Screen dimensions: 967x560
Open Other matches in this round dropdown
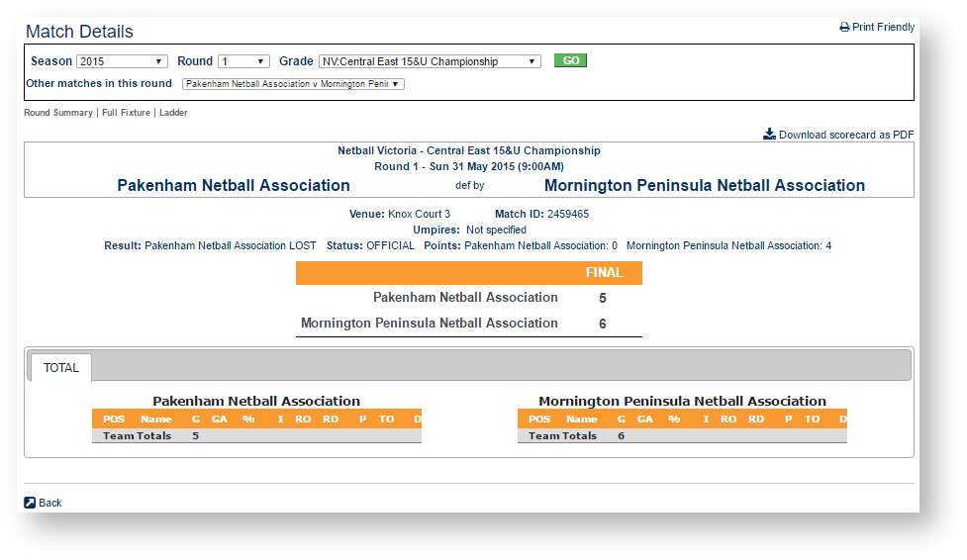click(293, 84)
